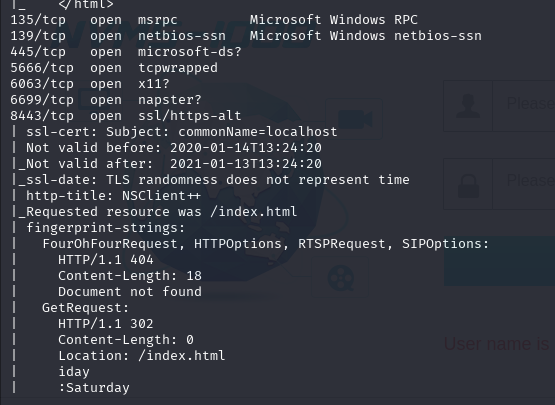The height and width of the screenshot is (405, 555).
Task: Click the NSClient++ http-title text
Action: click(161, 196)
